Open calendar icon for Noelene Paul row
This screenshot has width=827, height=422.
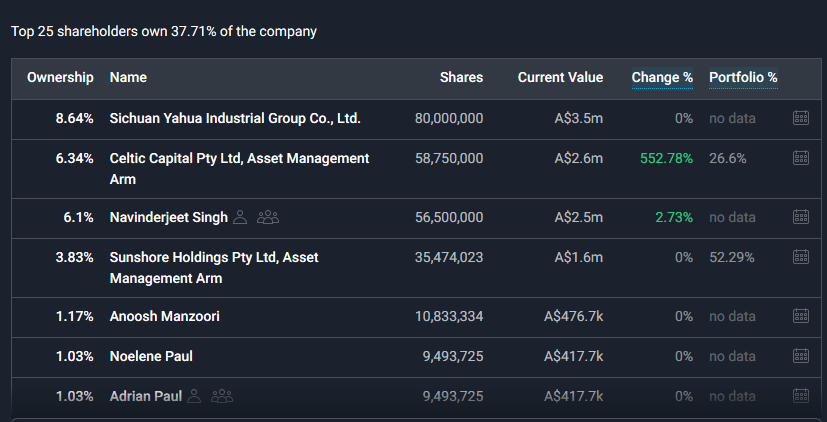[x=801, y=356]
